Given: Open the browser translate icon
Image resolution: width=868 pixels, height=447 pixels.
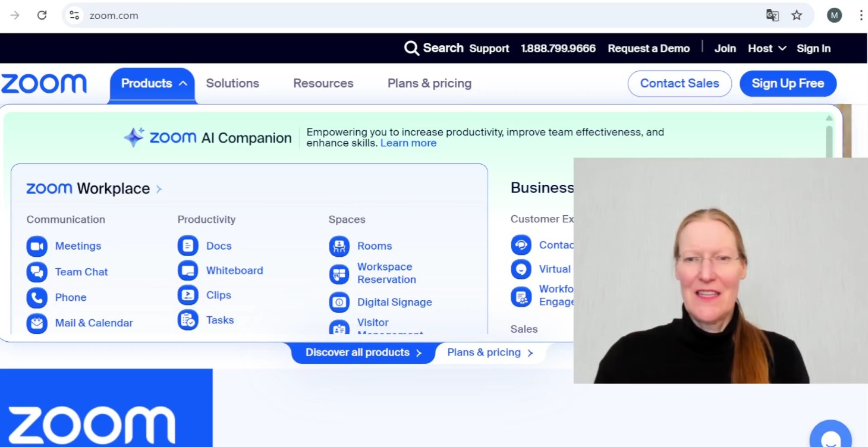Looking at the screenshot, I should click(x=772, y=15).
